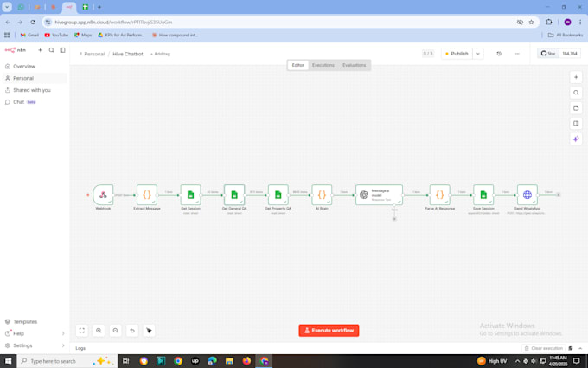The height and width of the screenshot is (368, 588).
Task: Expand the Help submenu
Action: click(x=63, y=333)
